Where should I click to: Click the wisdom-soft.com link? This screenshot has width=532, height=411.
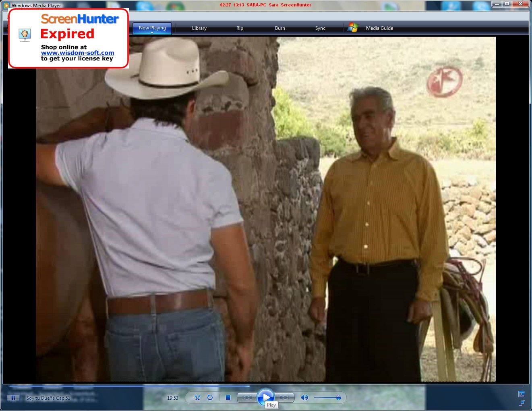pyautogui.click(x=77, y=53)
